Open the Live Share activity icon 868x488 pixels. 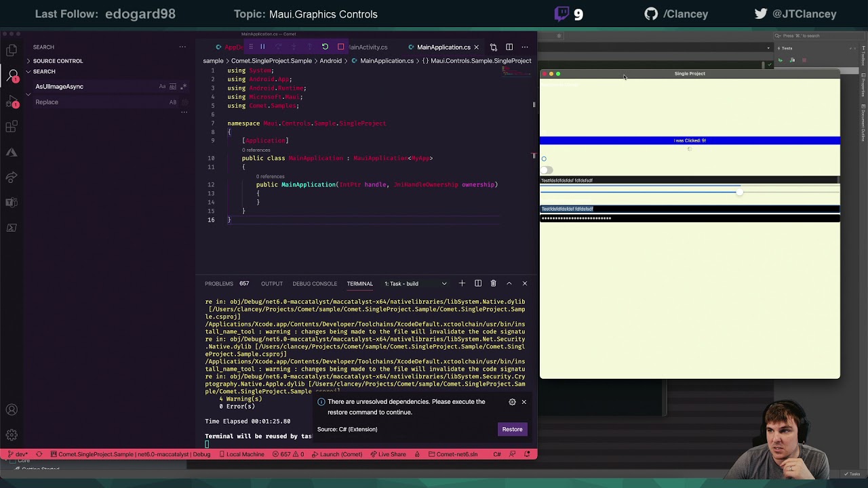coord(12,178)
